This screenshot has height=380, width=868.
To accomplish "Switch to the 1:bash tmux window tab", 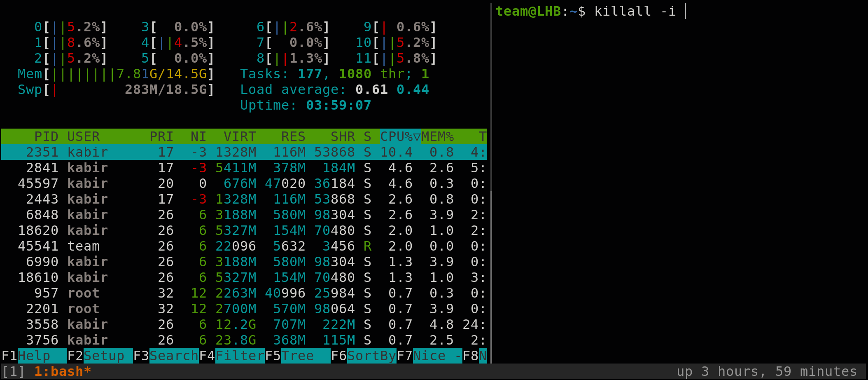I will click(62, 371).
